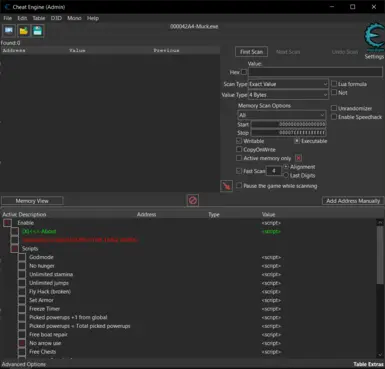Open the Edit menu

[22, 18]
